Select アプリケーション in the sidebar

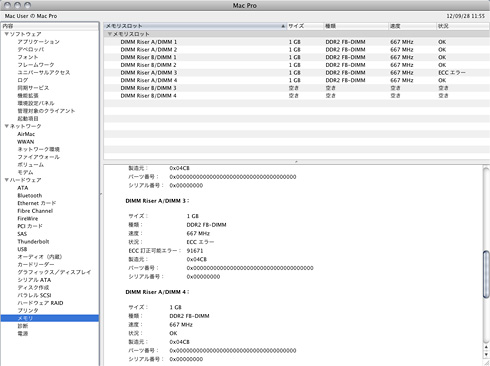click(38, 42)
